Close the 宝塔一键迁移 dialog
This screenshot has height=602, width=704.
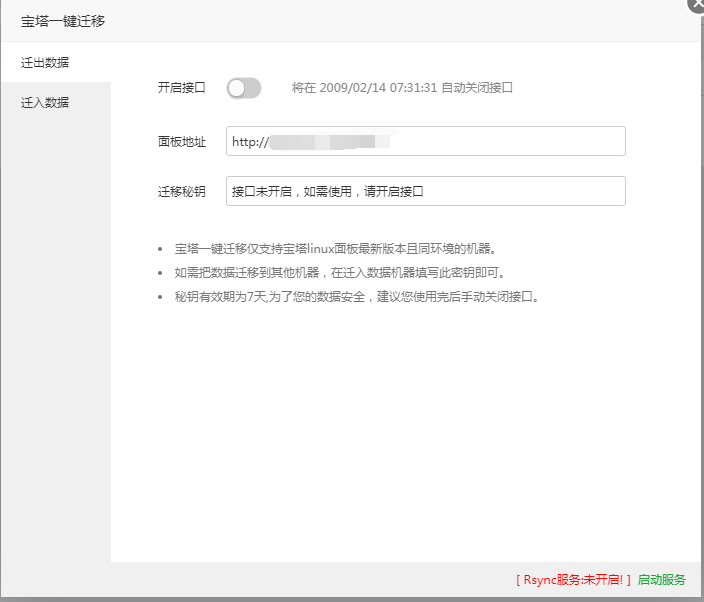(697, 4)
